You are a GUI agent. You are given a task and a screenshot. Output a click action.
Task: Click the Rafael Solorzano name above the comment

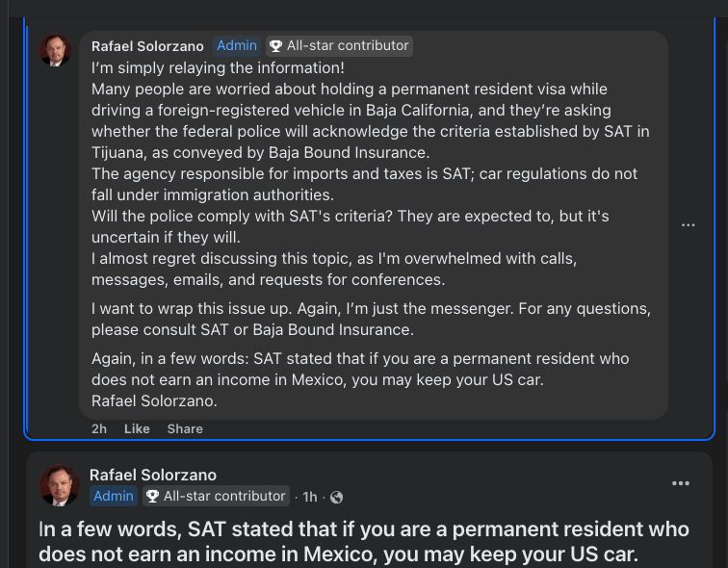pos(147,45)
